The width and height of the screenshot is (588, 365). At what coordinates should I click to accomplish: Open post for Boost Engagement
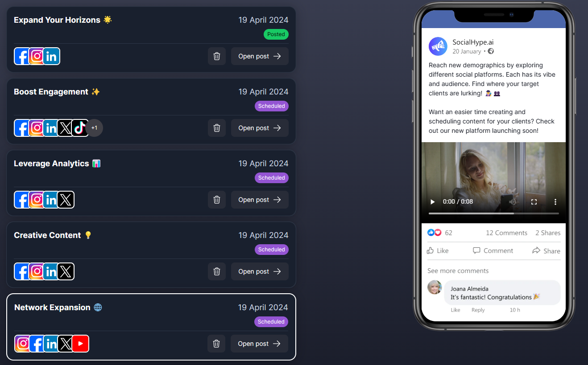[260, 128]
